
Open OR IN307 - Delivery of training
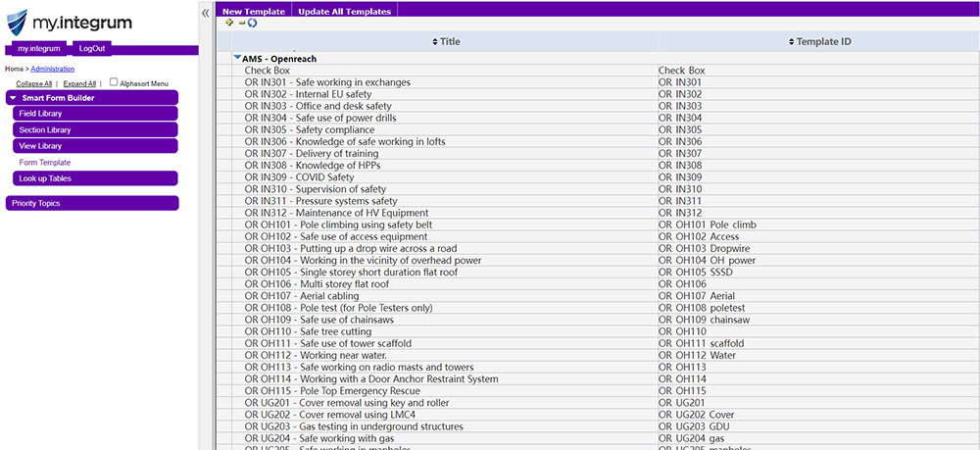pyautogui.click(x=312, y=154)
